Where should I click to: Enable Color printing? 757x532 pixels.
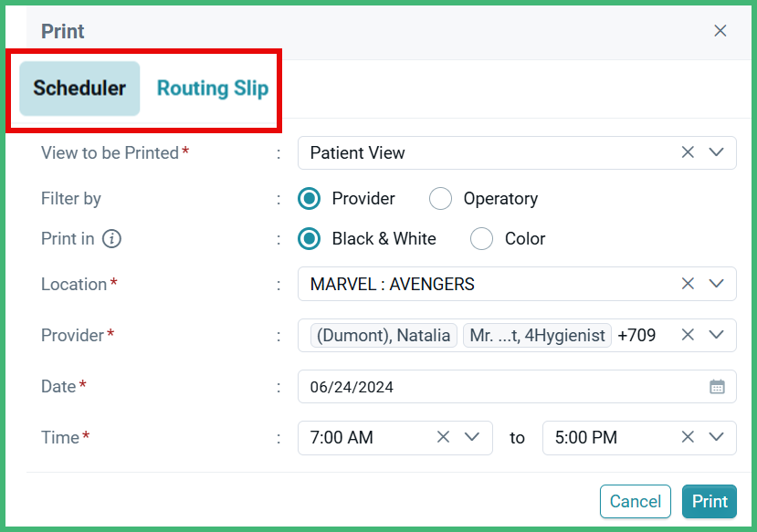[x=481, y=238]
